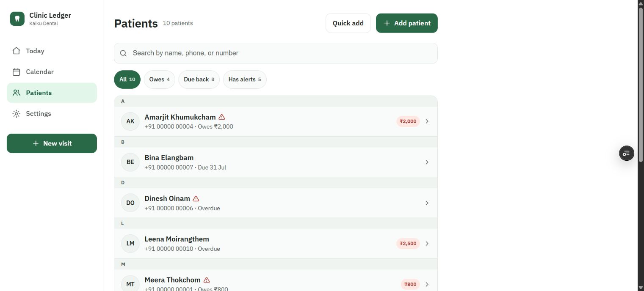Click the MT avatar circle
Image resolution: width=644 pixels, height=291 pixels.
[x=130, y=284]
